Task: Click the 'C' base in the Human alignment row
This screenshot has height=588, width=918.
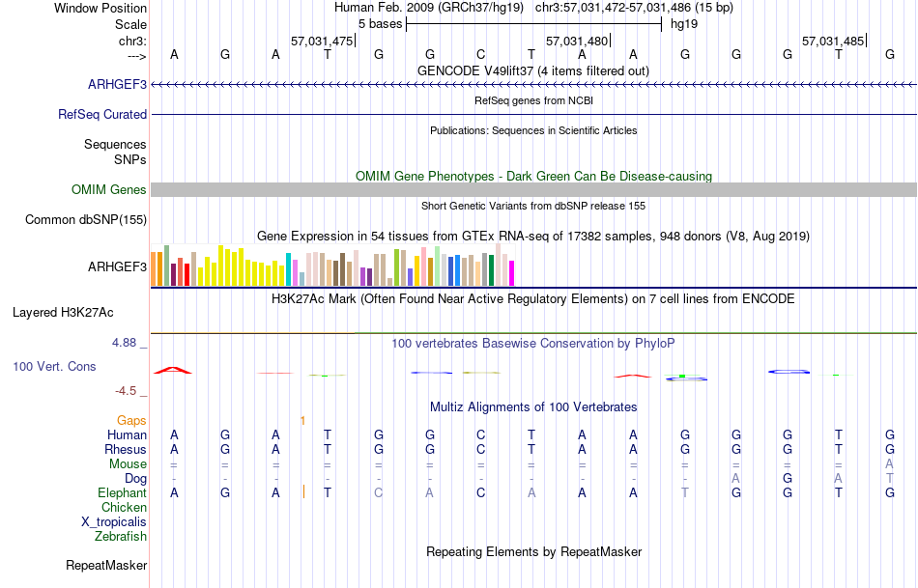Action: click(x=480, y=435)
